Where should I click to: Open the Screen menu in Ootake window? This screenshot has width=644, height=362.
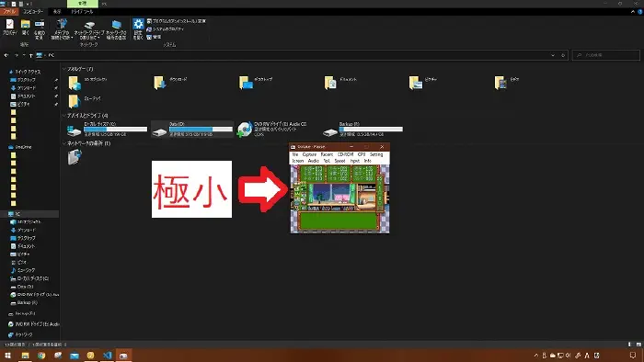[x=298, y=161]
